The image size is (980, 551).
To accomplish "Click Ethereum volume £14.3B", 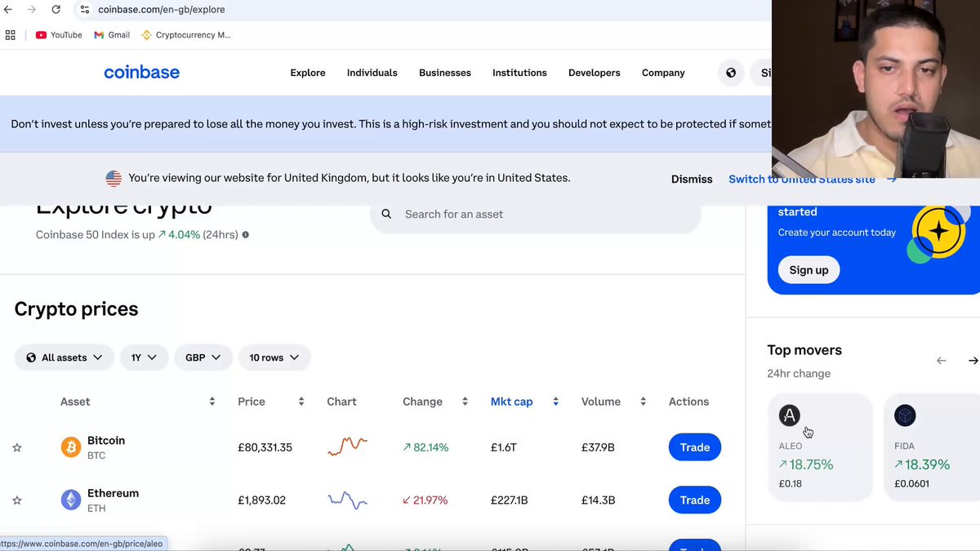I will pos(598,500).
